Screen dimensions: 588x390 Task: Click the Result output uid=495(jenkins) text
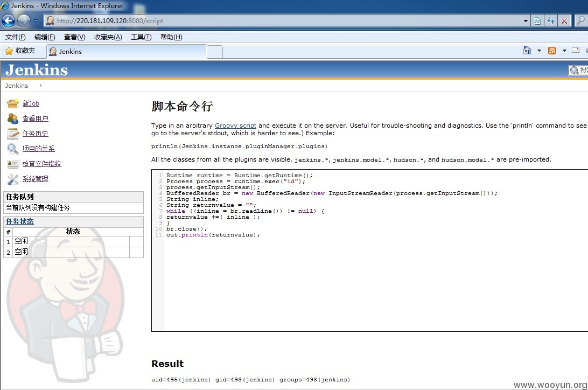(250, 380)
